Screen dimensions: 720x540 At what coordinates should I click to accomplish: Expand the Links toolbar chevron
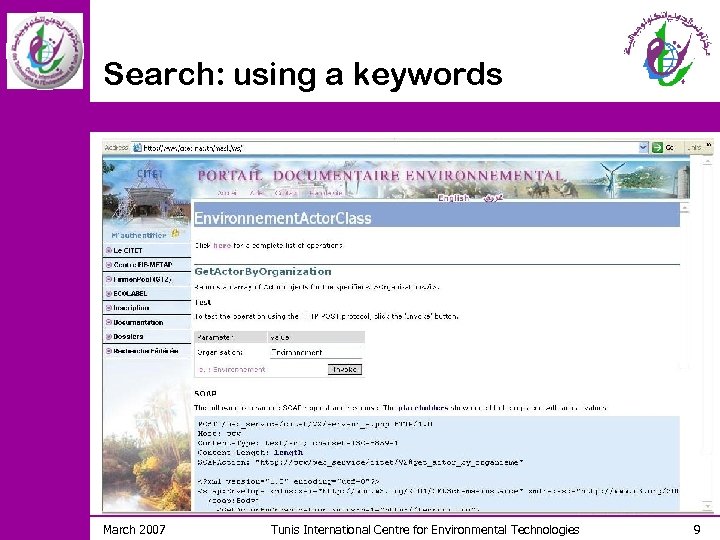pos(709,145)
